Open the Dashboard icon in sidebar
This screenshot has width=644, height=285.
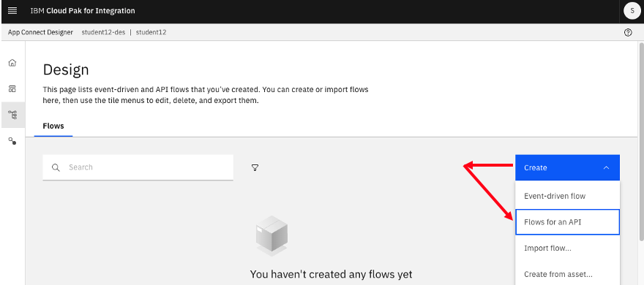click(12, 88)
